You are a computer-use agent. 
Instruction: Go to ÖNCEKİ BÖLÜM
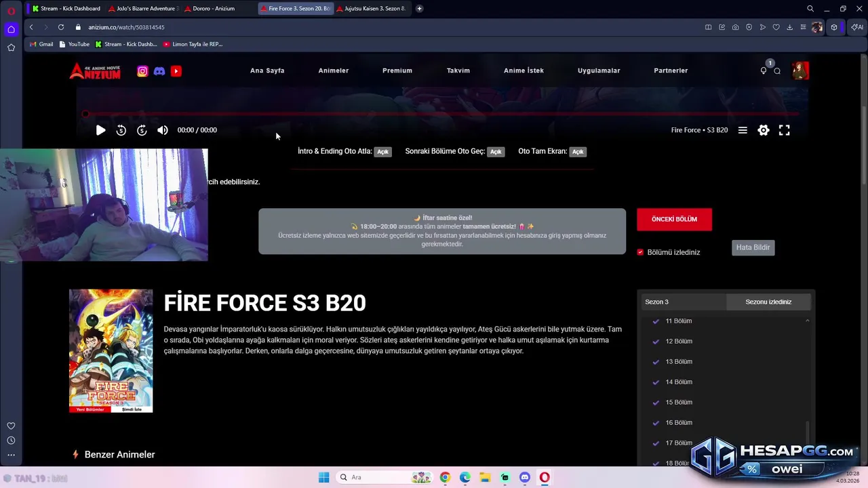click(674, 220)
